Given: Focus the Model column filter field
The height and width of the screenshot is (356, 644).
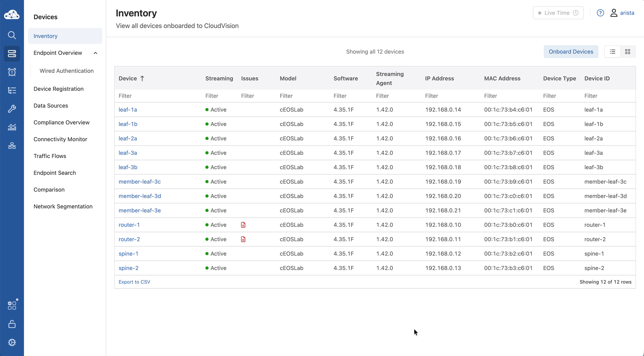Looking at the screenshot, I should click(x=303, y=96).
